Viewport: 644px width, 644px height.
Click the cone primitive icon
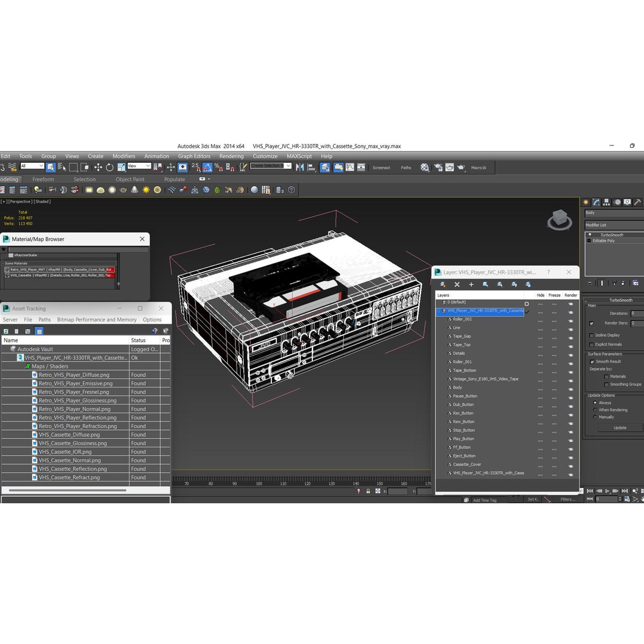[135, 190]
